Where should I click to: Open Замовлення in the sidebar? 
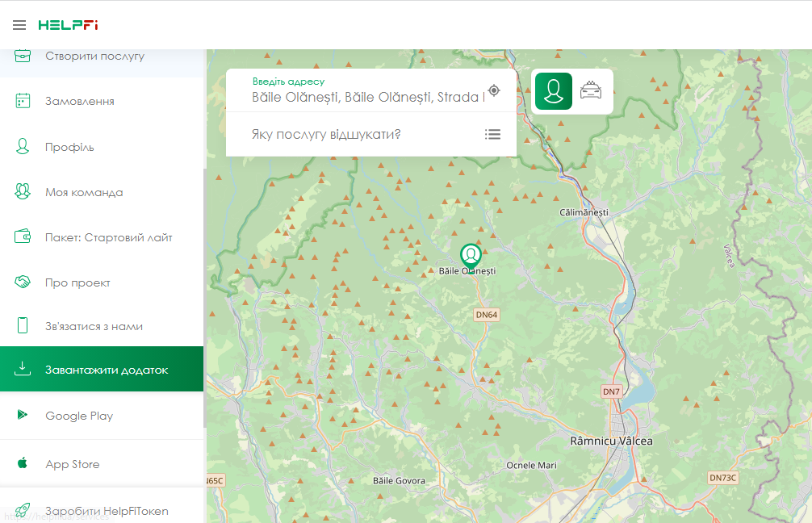[80, 101]
